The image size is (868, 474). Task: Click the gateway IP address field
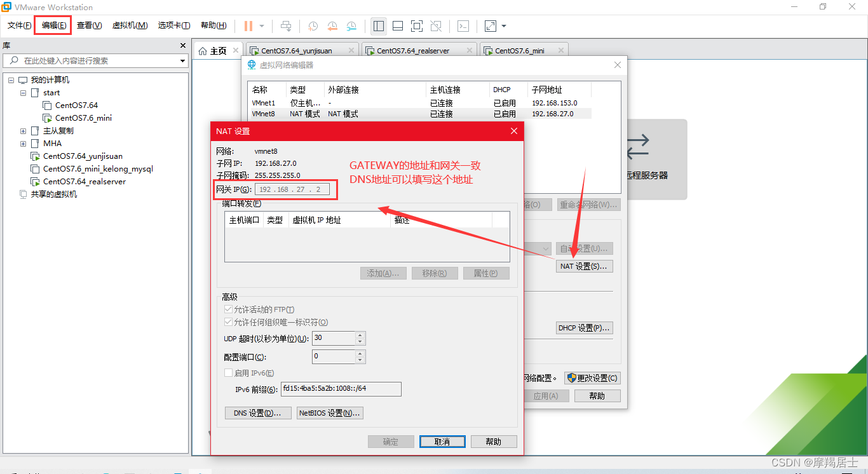(x=292, y=189)
